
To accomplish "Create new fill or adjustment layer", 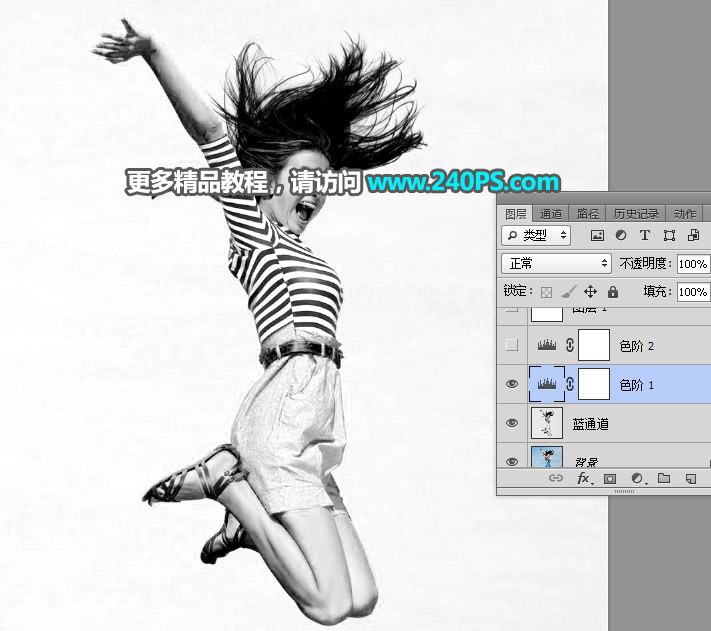I will pos(636,479).
